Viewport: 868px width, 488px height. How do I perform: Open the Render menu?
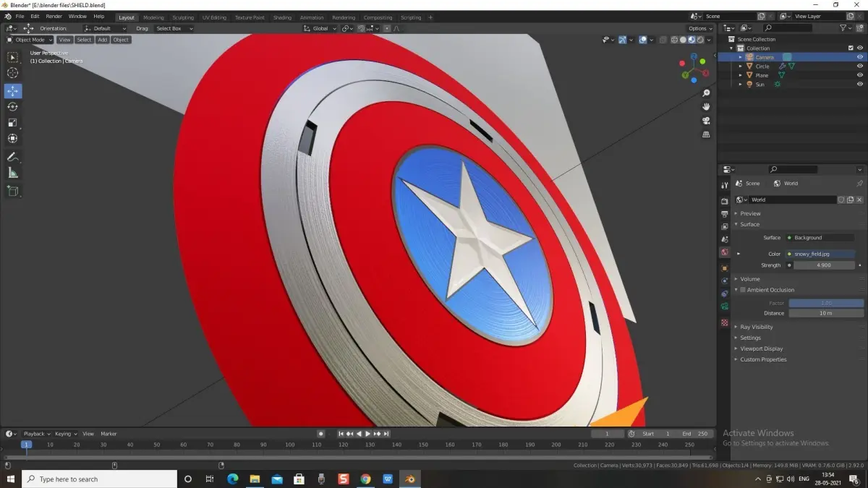(x=54, y=16)
